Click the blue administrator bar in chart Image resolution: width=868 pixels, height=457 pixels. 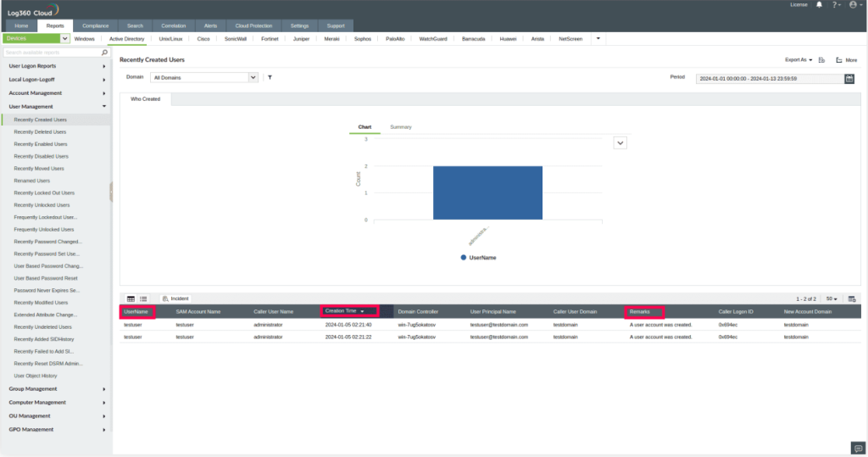coord(487,192)
